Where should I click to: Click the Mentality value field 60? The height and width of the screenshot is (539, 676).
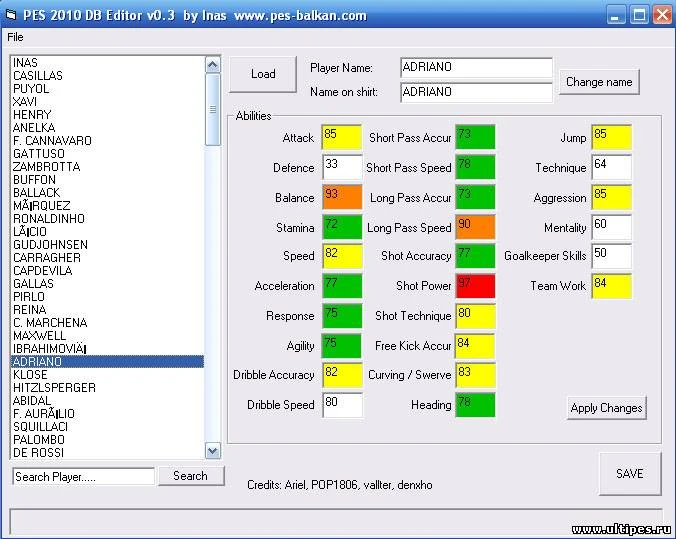(x=612, y=227)
